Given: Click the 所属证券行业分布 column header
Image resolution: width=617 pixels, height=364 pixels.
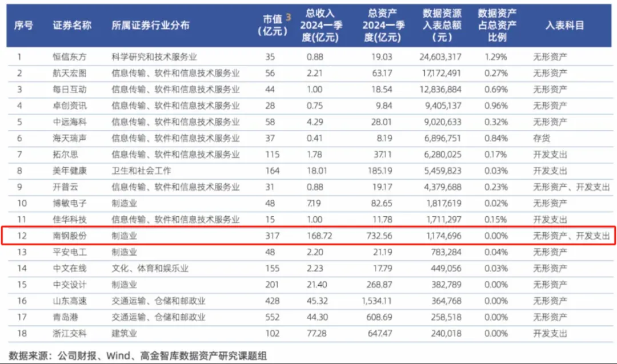Looking at the screenshot, I should [150, 26].
